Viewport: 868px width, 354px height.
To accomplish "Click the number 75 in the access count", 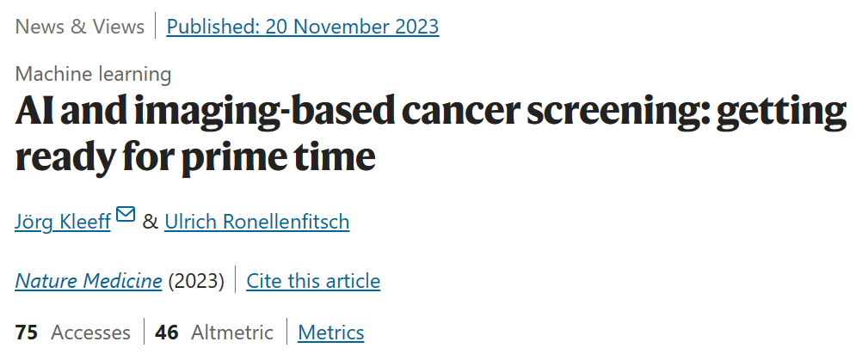I will [27, 333].
